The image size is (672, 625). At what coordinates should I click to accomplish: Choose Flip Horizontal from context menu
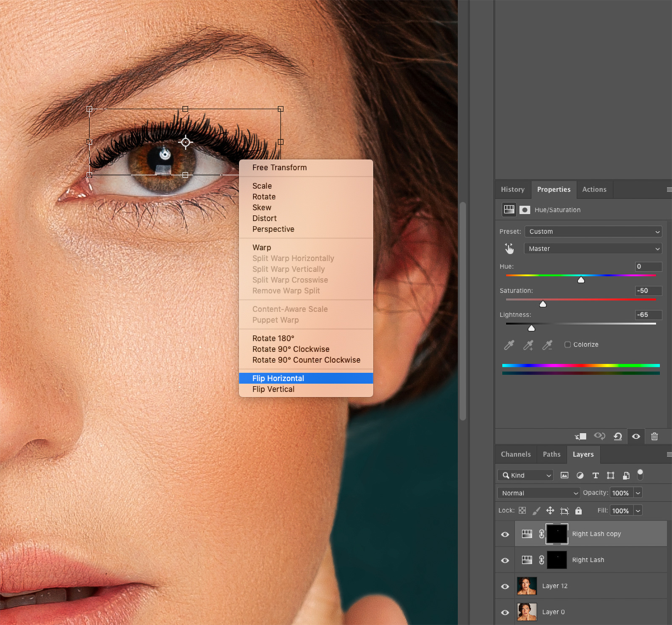point(306,378)
